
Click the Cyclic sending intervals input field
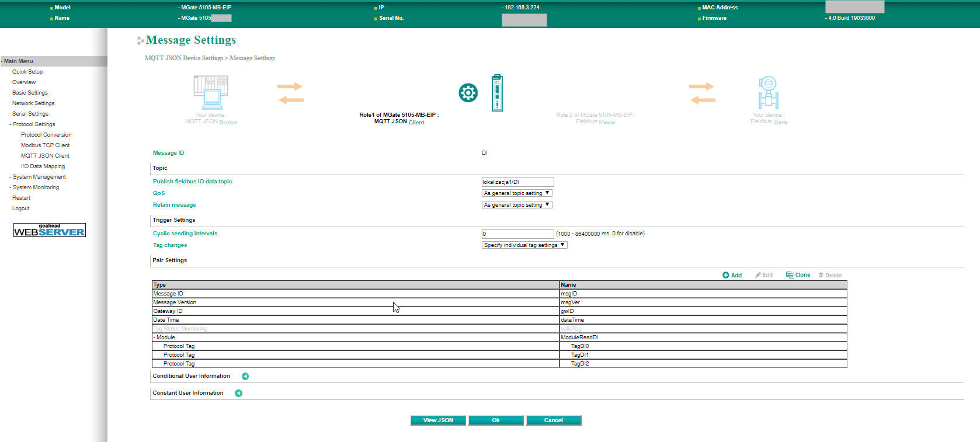pos(517,234)
